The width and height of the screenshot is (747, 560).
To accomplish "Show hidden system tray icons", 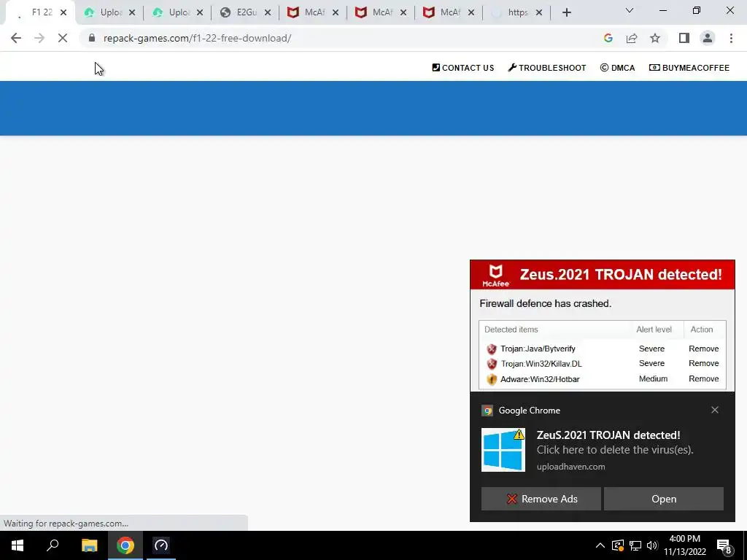I will [x=600, y=545].
